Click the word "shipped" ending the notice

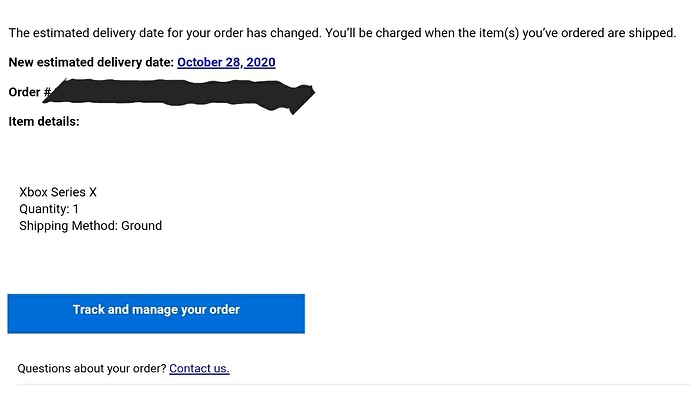pos(652,33)
